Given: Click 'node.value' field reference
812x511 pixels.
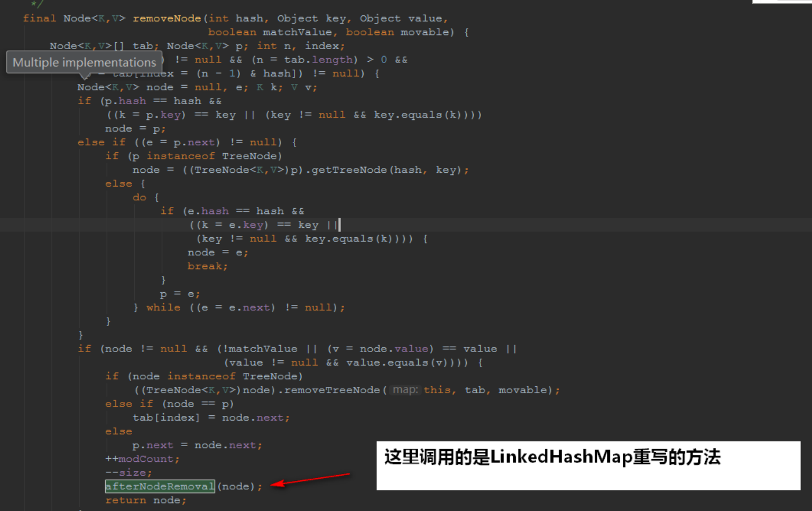Looking at the screenshot, I should pos(394,348).
